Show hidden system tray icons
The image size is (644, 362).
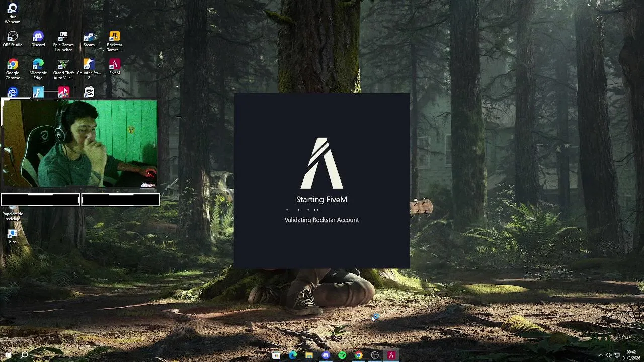600,355
